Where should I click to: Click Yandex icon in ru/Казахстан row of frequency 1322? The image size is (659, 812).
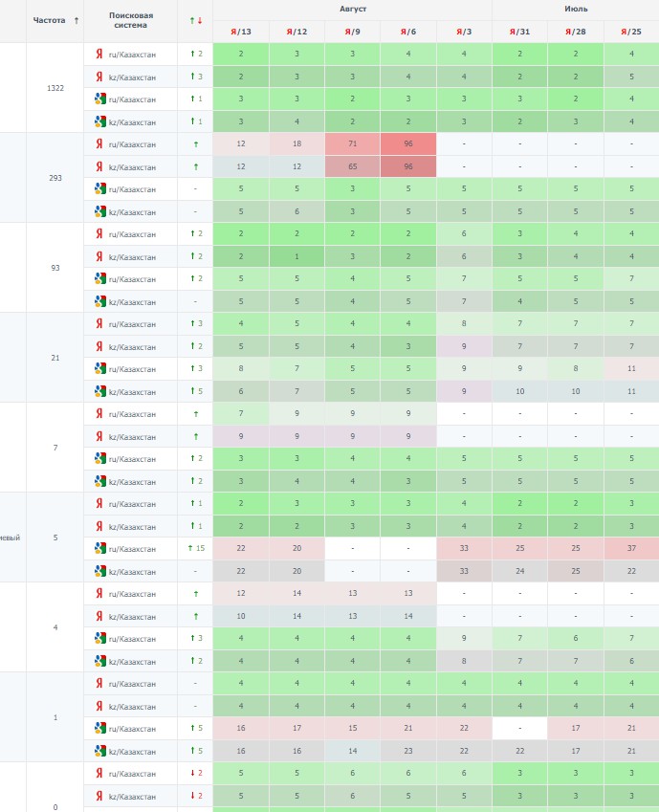(x=99, y=54)
